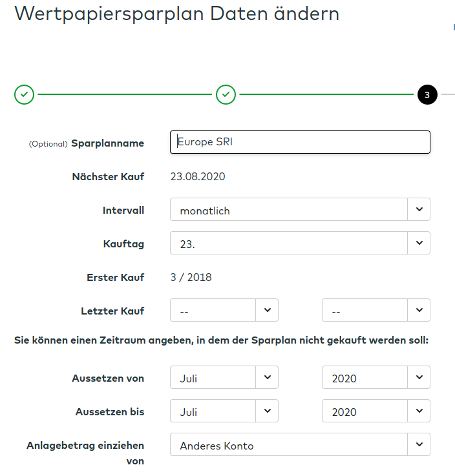Click chevron of first Letzter Kauf dropdown

[x=267, y=311]
